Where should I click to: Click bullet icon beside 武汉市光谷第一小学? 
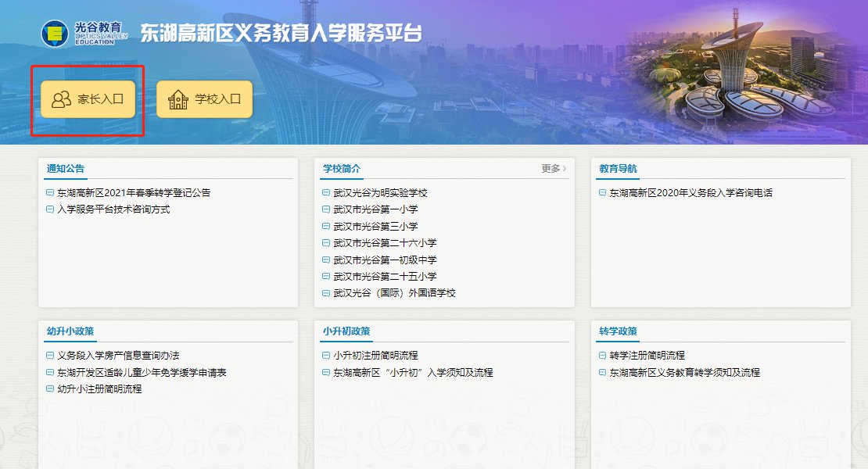tap(326, 209)
